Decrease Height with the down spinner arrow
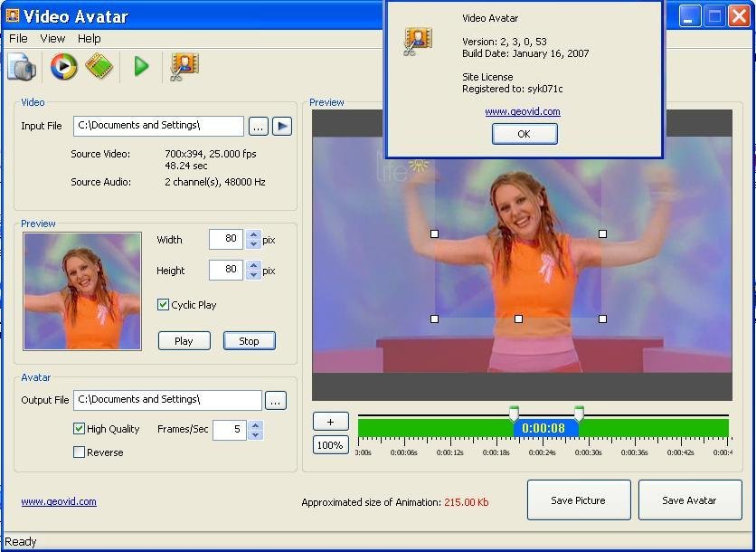 (254, 275)
